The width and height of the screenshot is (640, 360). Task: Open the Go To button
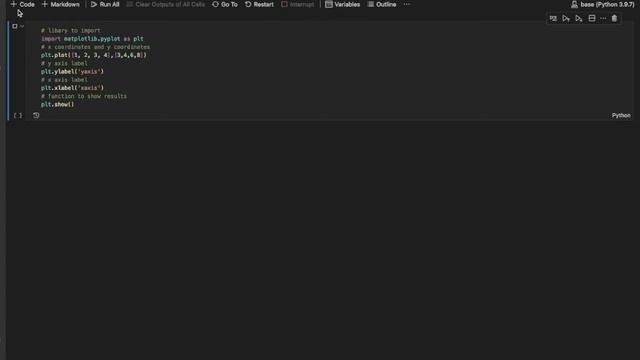(225, 4)
